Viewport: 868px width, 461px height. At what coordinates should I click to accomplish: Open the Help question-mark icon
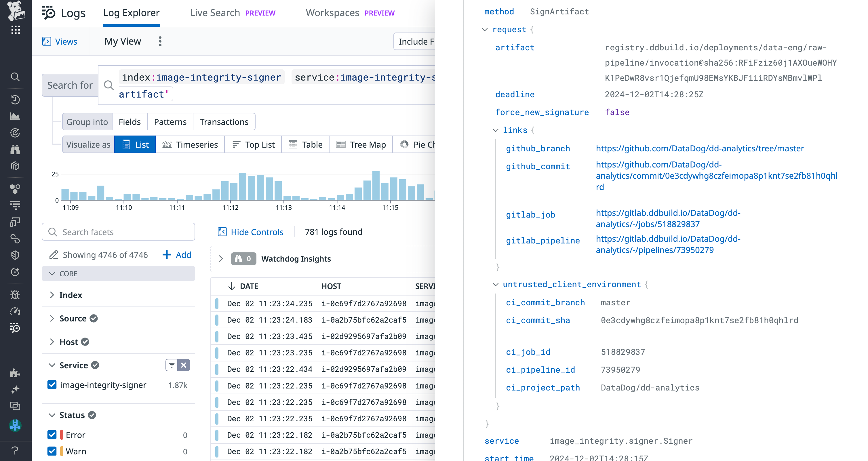click(15, 451)
